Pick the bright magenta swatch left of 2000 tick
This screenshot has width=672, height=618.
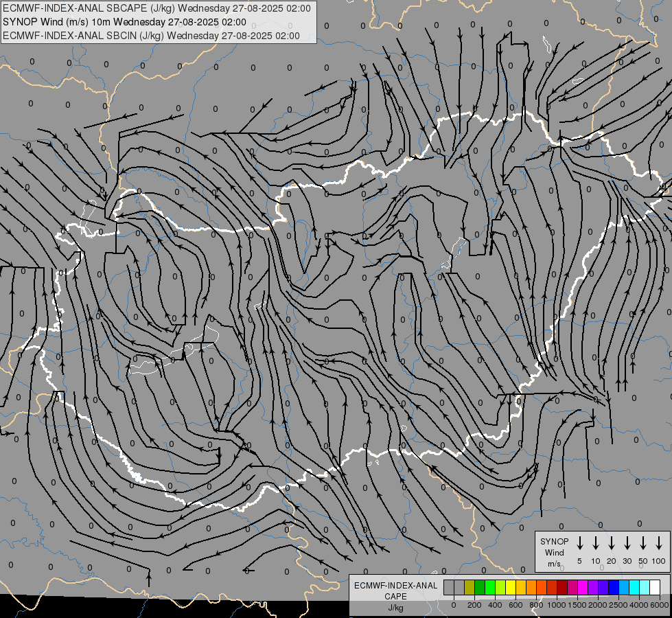point(583,587)
